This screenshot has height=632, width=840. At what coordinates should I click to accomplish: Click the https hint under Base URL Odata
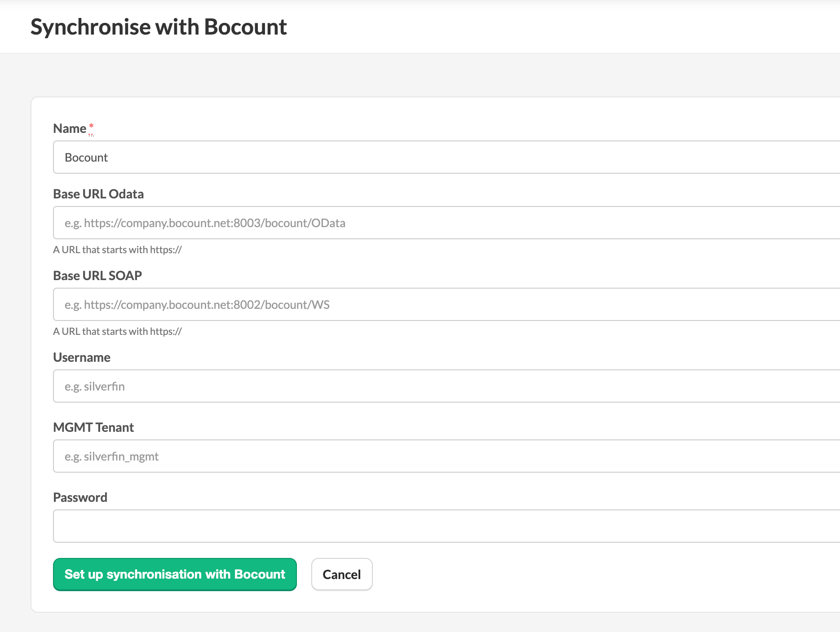pos(117,250)
